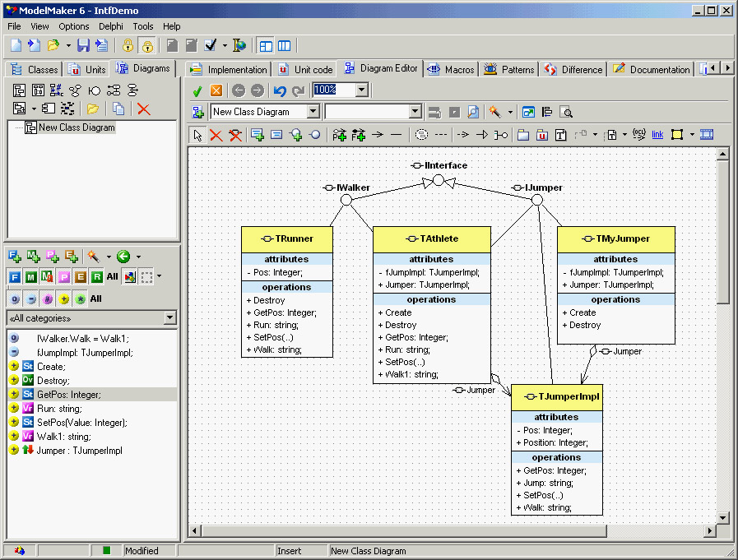Toggle the Fields 'F' member filter
The height and width of the screenshot is (560, 738).
(15, 277)
